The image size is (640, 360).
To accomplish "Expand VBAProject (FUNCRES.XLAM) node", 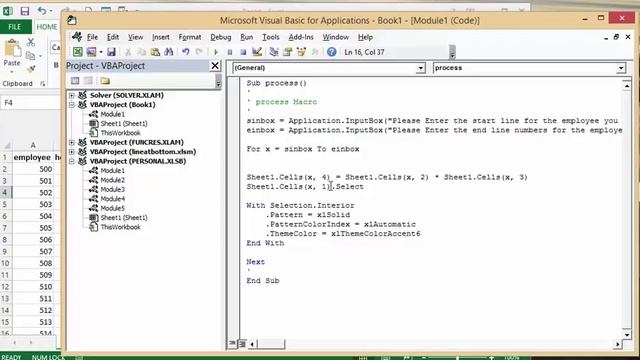I will [72, 142].
